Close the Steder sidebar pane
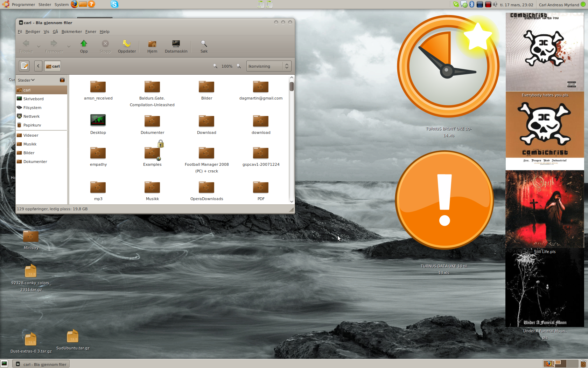The image size is (588, 368). point(62,80)
